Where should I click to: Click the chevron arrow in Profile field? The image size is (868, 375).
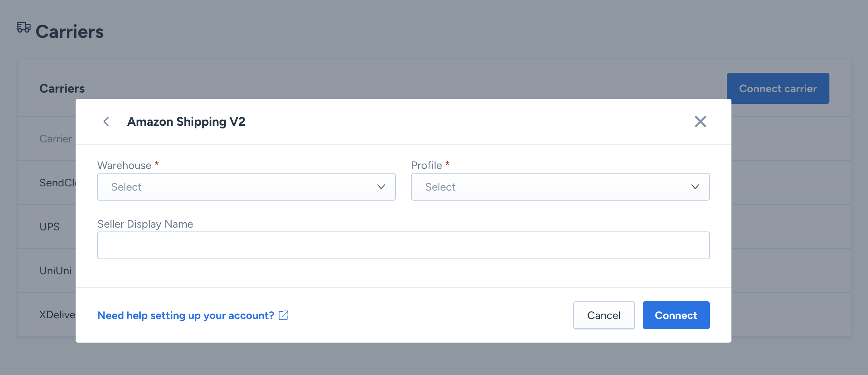click(695, 187)
